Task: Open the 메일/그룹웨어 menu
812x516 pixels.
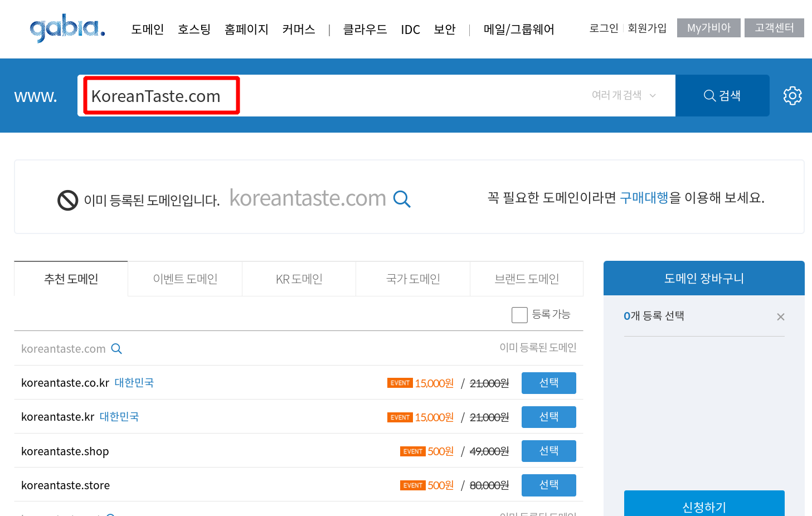Action: (519, 29)
